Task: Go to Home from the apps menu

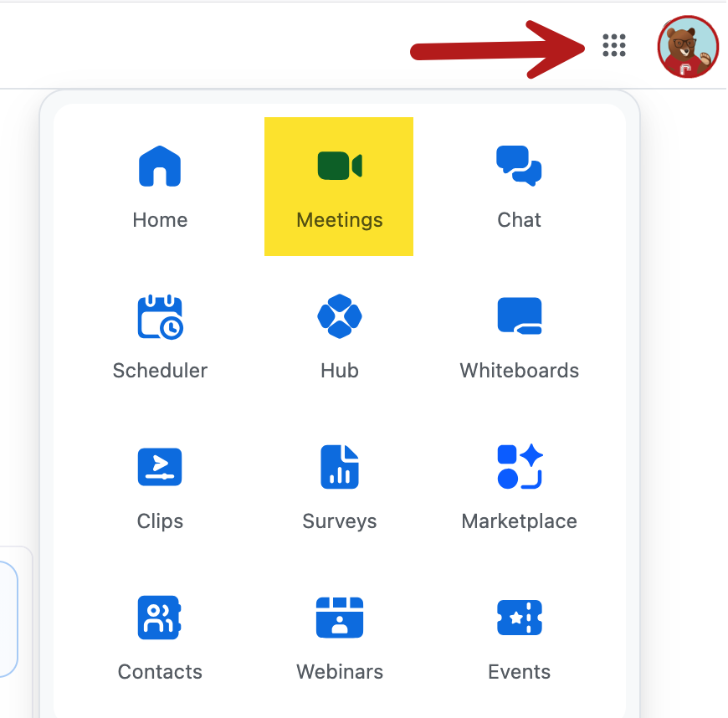Action: coord(160,187)
